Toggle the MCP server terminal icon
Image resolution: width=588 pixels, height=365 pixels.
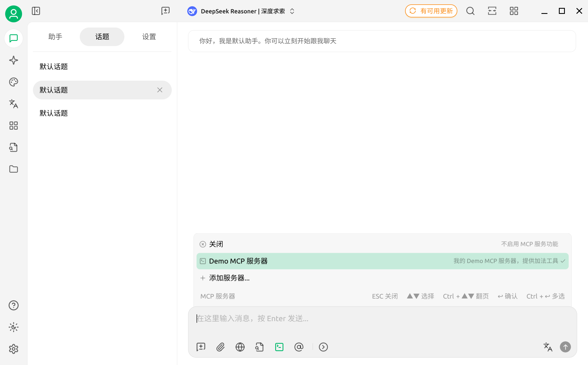[x=279, y=347]
